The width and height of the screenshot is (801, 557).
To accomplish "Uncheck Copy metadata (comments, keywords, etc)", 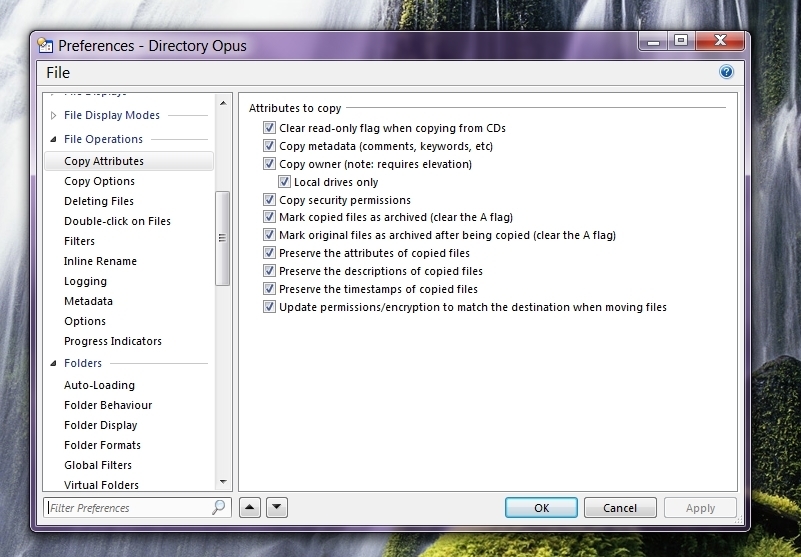I will 269,146.
